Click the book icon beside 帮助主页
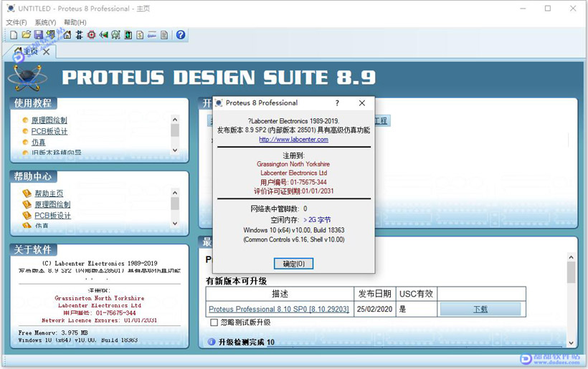The width and height of the screenshot is (588, 369). [27, 193]
